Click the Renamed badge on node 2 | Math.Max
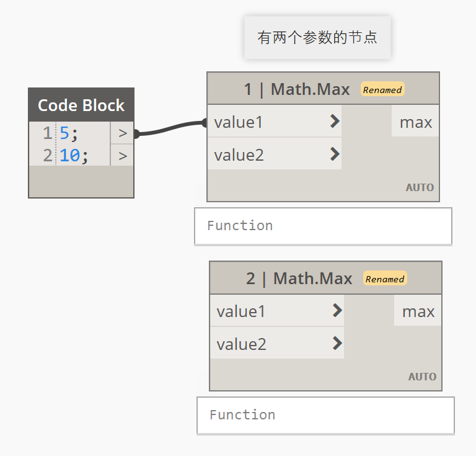The image size is (476, 456). pos(385,279)
